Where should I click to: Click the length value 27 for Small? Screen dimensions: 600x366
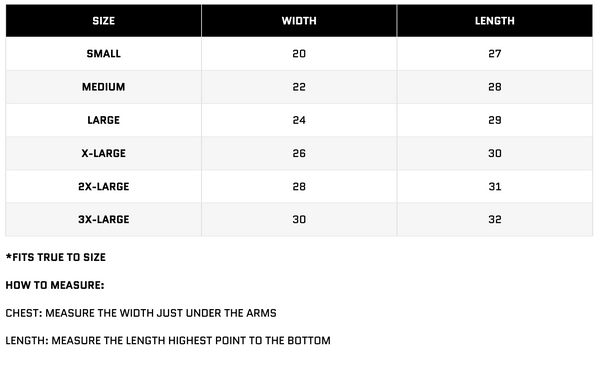click(x=495, y=54)
